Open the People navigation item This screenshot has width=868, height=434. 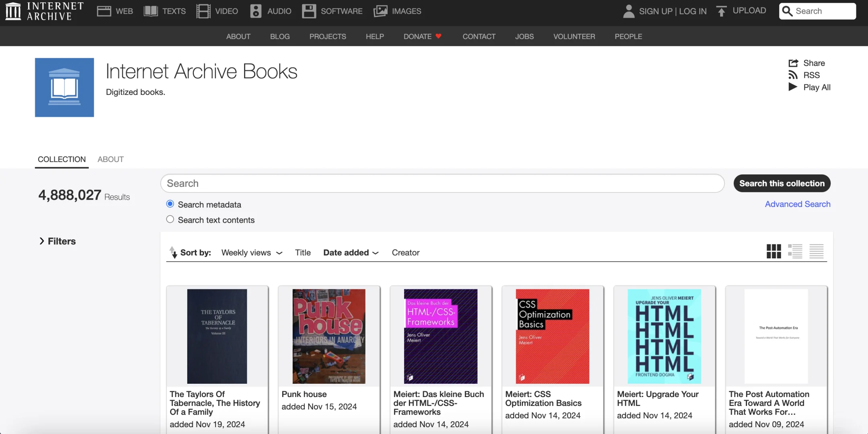628,36
